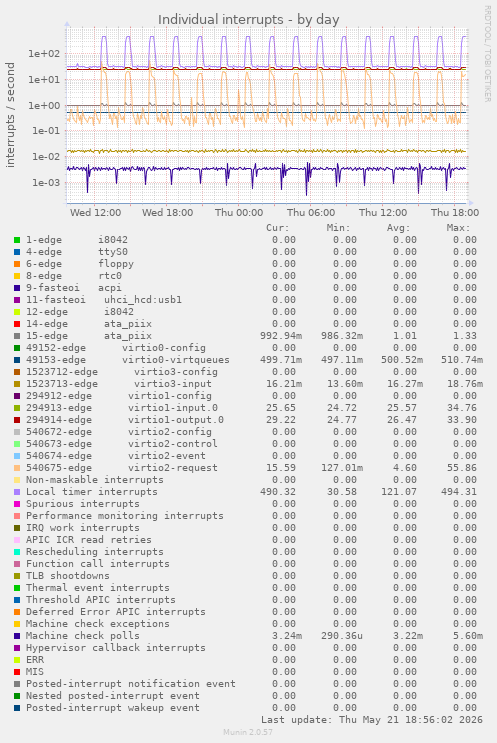Image resolution: width=497 pixels, height=743 pixels.
Task: Click the Avg: column header
Action: pos(398,228)
